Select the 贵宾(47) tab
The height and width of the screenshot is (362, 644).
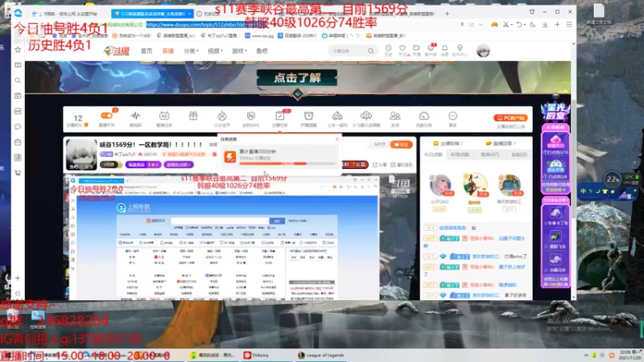(x=489, y=154)
